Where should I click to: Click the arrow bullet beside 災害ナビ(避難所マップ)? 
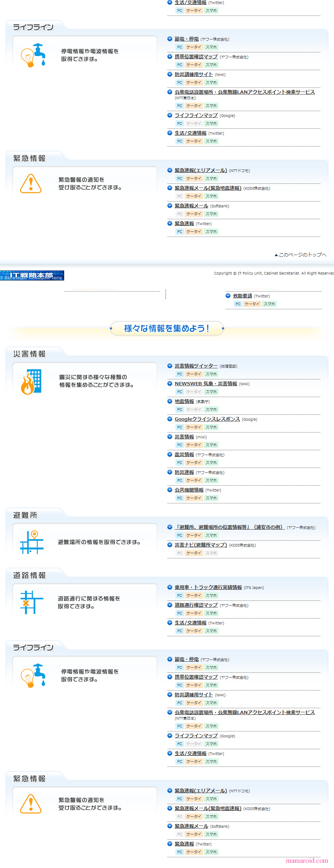(170, 545)
